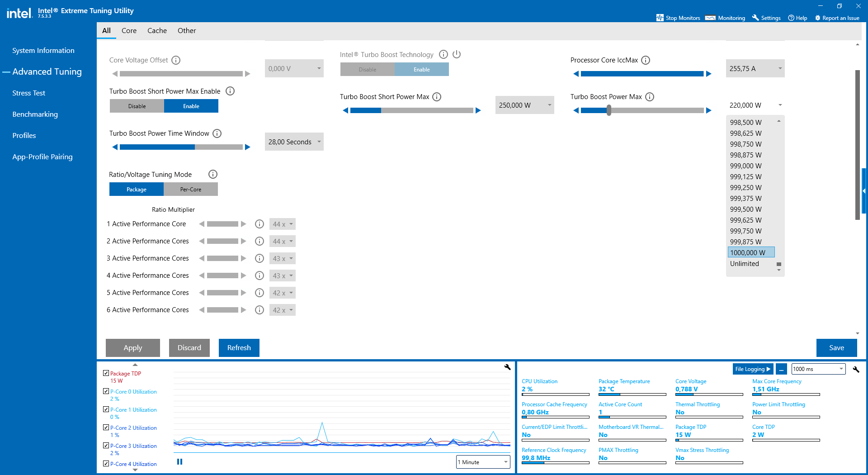The height and width of the screenshot is (475, 868).
Task: Show info for Turbo Boost Power Time Window
Action: (x=217, y=133)
